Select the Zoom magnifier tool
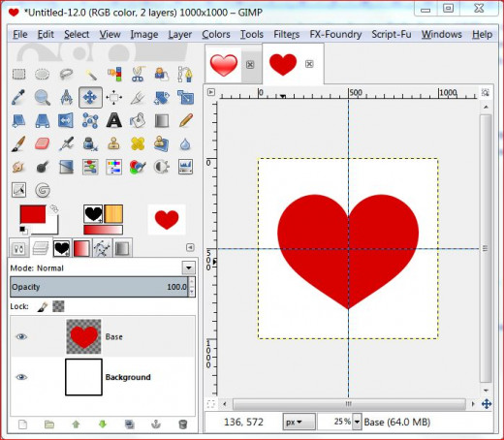The height and width of the screenshot is (440, 504). click(x=43, y=97)
